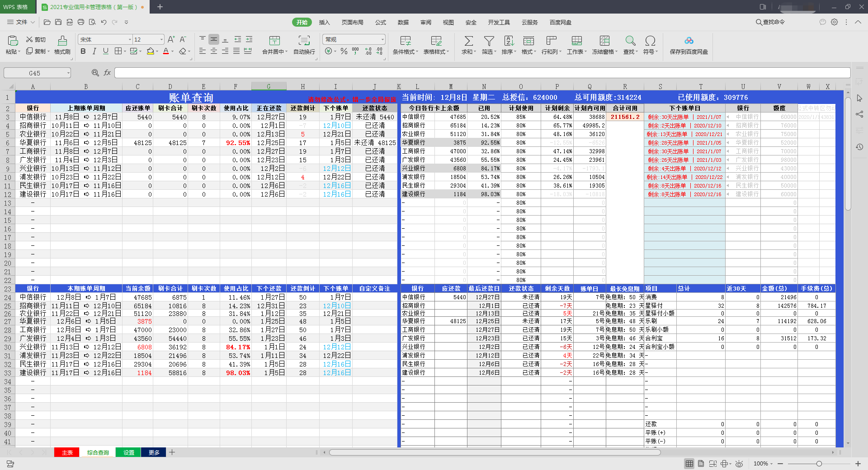Click the fill color yellow bucket swatch
The height and width of the screenshot is (470, 868).
[150, 52]
